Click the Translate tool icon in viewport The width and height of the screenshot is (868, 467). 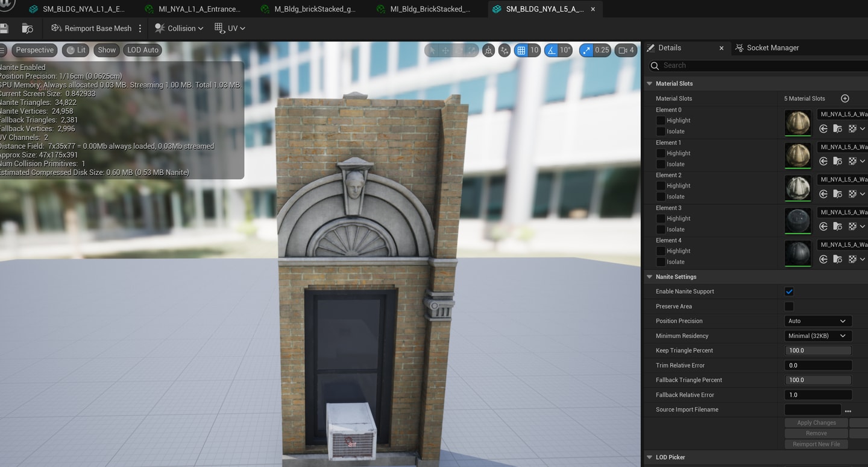pos(445,51)
